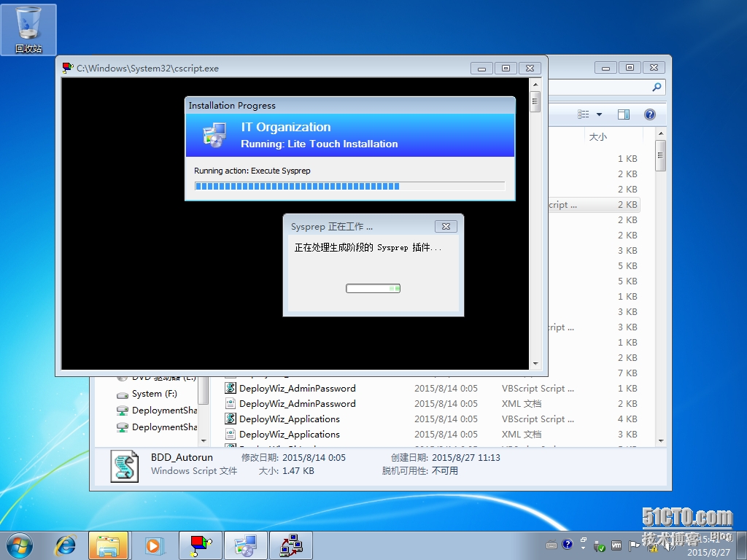Click XML 文档 type in DeployWiz_Applications row
Image resolution: width=747 pixels, height=560 pixels.
click(522, 434)
